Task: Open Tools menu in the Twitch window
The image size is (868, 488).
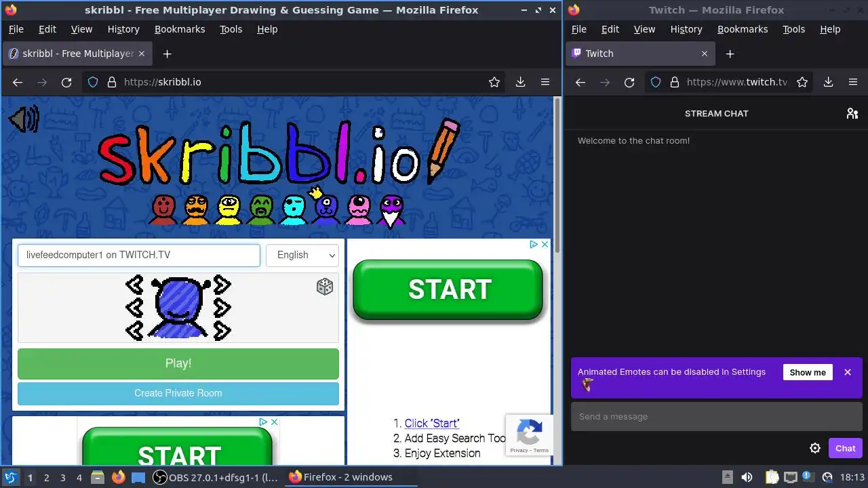Action: [x=793, y=29]
